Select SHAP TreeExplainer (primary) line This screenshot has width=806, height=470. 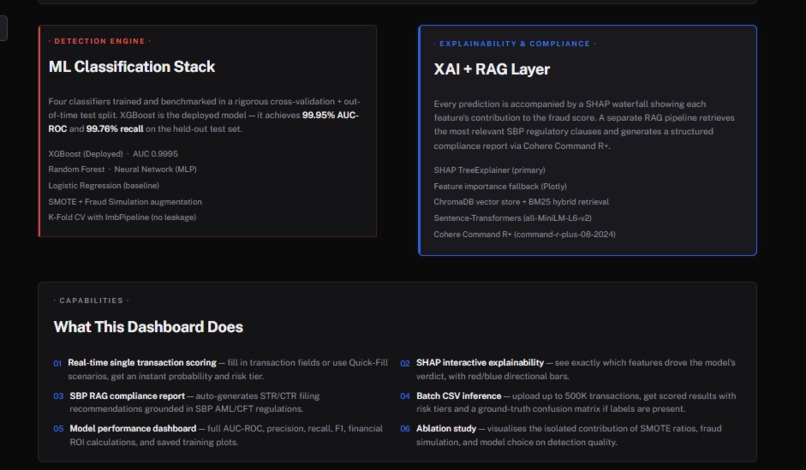[489, 170]
